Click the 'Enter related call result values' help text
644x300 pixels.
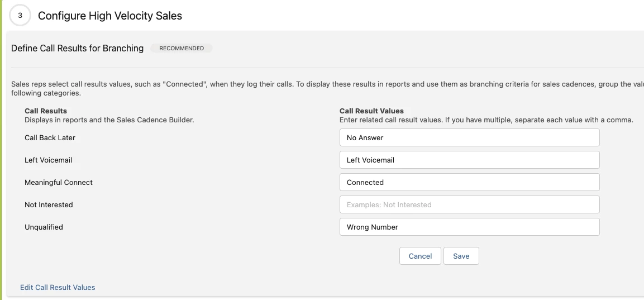point(486,120)
